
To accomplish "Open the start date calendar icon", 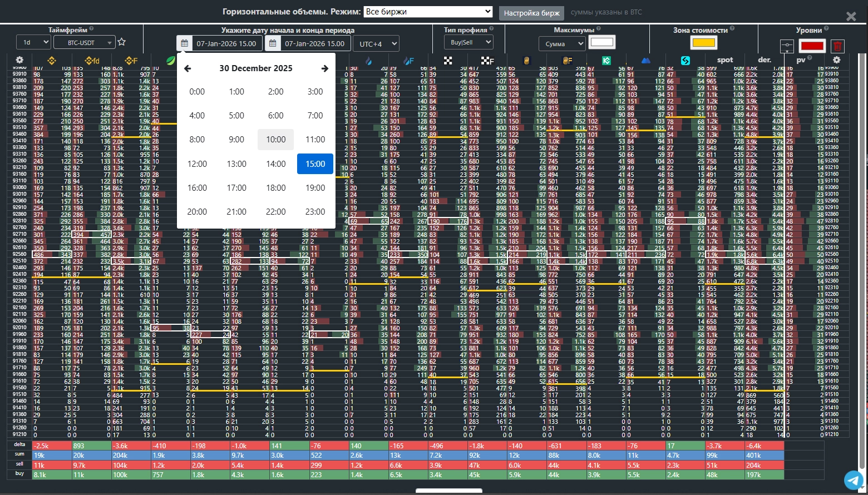I will [185, 43].
